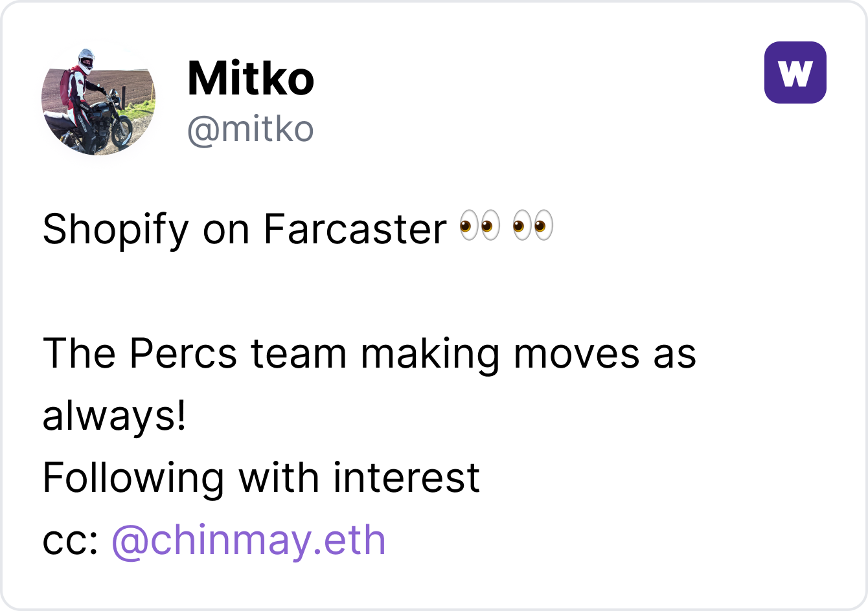This screenshot has height=611, width=868.
Task: Click the 'Following with interest' line
Action: [x=261, y=478]
